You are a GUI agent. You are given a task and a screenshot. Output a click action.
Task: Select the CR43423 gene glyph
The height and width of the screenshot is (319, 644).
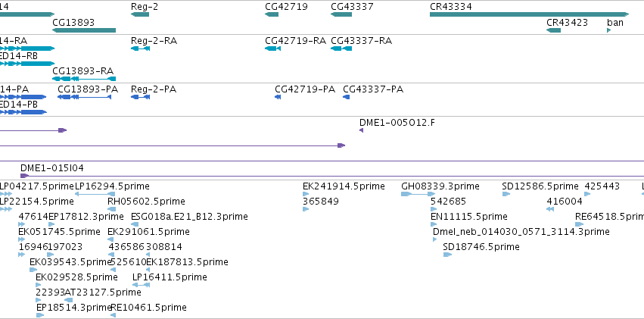(554, 30)
